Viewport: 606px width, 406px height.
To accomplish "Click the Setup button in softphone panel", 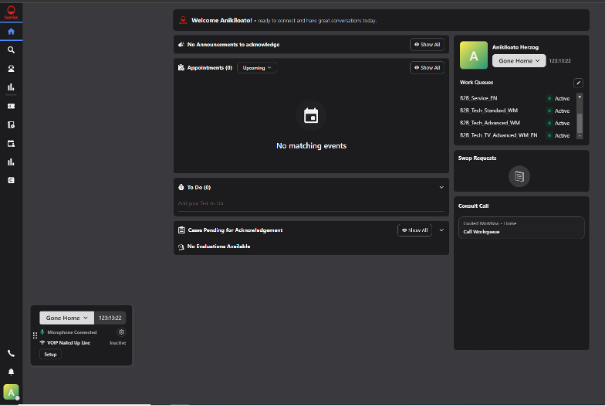I will pyautogui.click(x=50, y=354).
